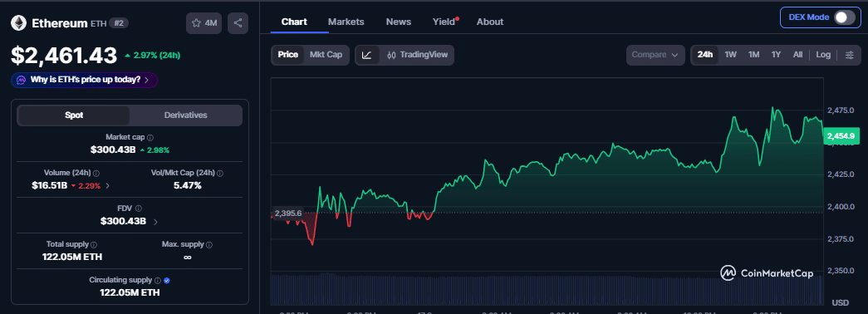Open TradingView candlestick view
The height and width of the screenshot is (314, 868).
click(418, 55)
